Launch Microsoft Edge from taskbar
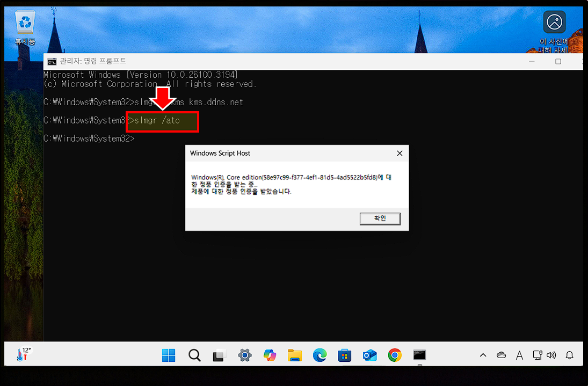The height and width of the screenshot is (386, 588). click(320, 355)
